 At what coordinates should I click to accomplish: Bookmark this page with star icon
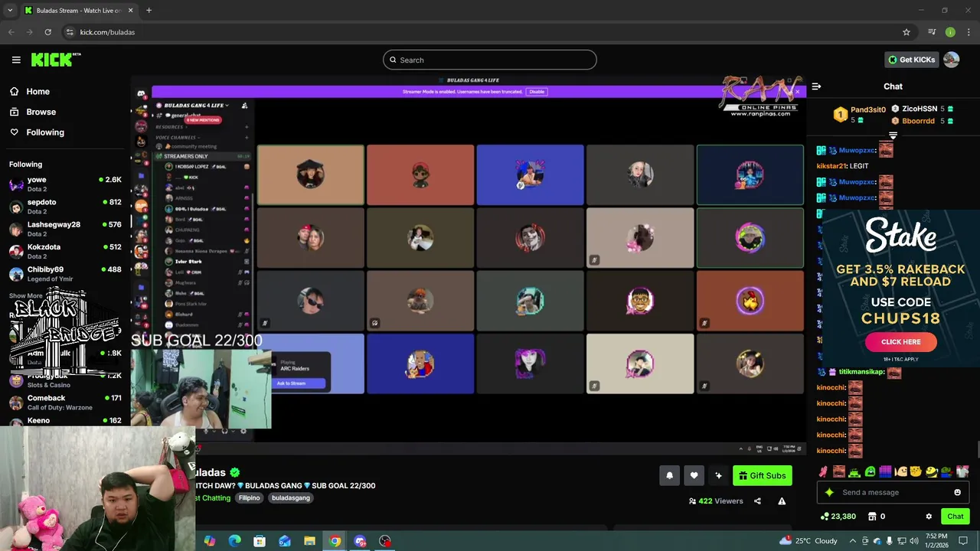point(906,32)
